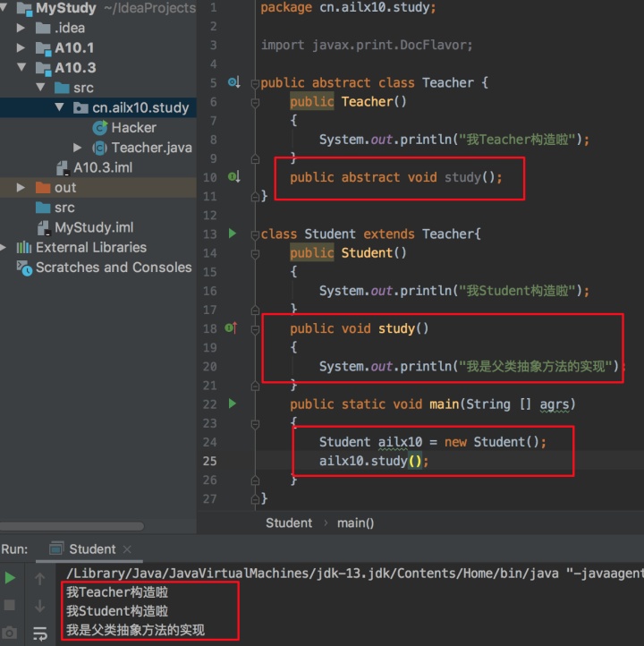The image size is (644, 646).
Task: Click the camera dump threads icon
Action: [9, 633]
